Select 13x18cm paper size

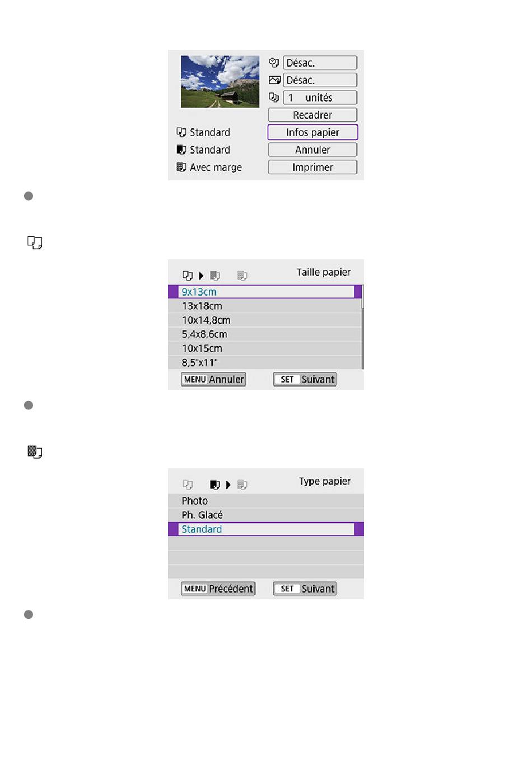pyautogui.click(x=265, y=306)
